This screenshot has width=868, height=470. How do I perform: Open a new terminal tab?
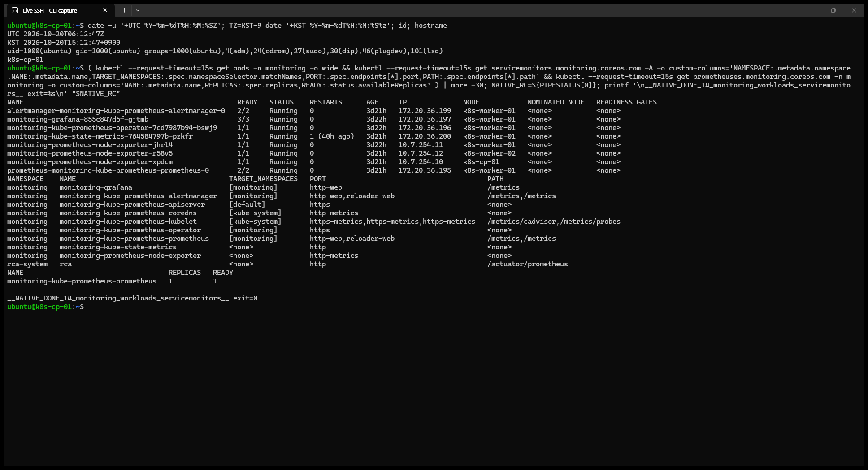click(x=124, y=10)
